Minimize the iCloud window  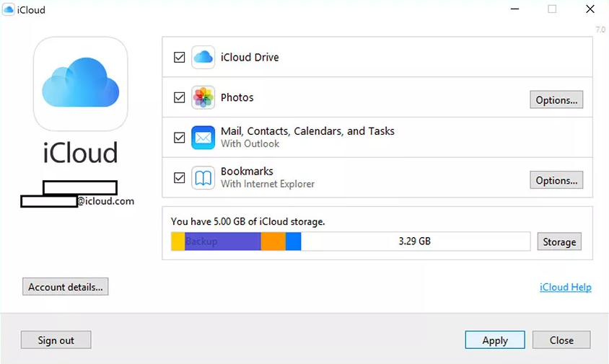point(514,9)
